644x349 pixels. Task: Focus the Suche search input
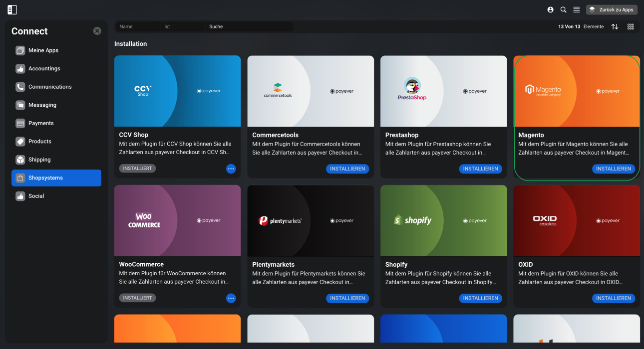[x=249, y=26]
